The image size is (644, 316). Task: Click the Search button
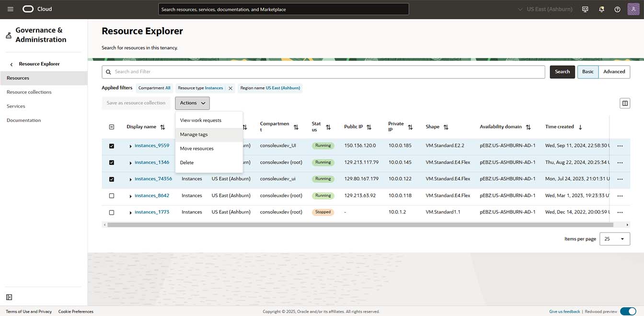coord(562,71)
